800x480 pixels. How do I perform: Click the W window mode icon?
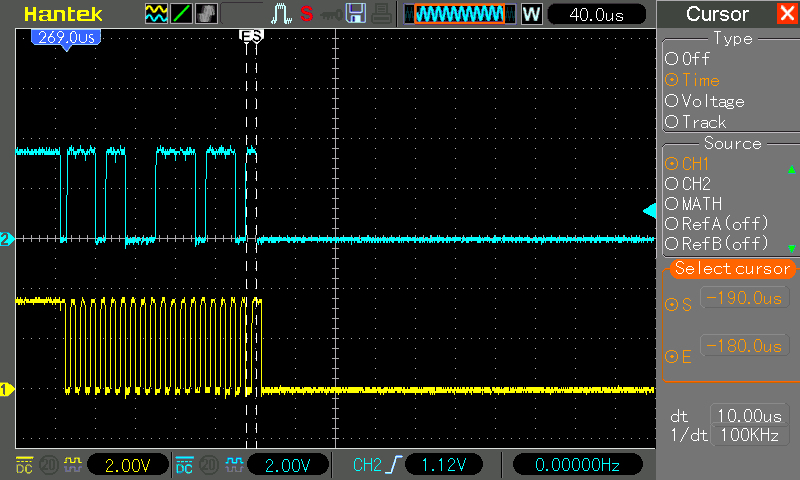[x=531, y=14]
